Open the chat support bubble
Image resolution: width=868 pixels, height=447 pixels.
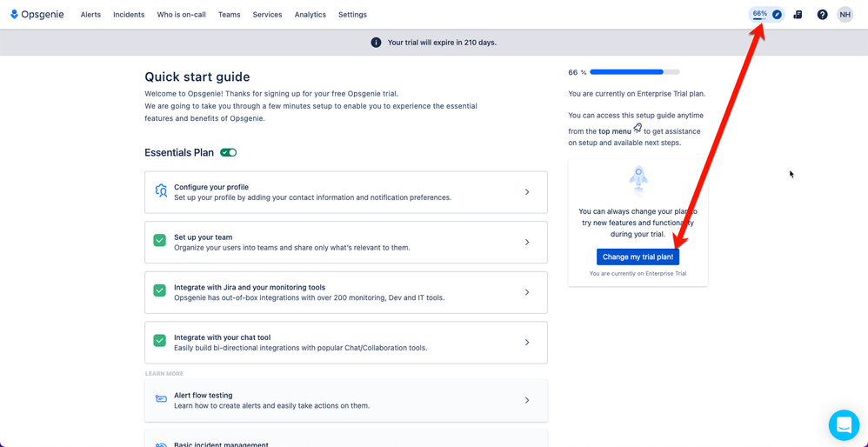(844, 425)
